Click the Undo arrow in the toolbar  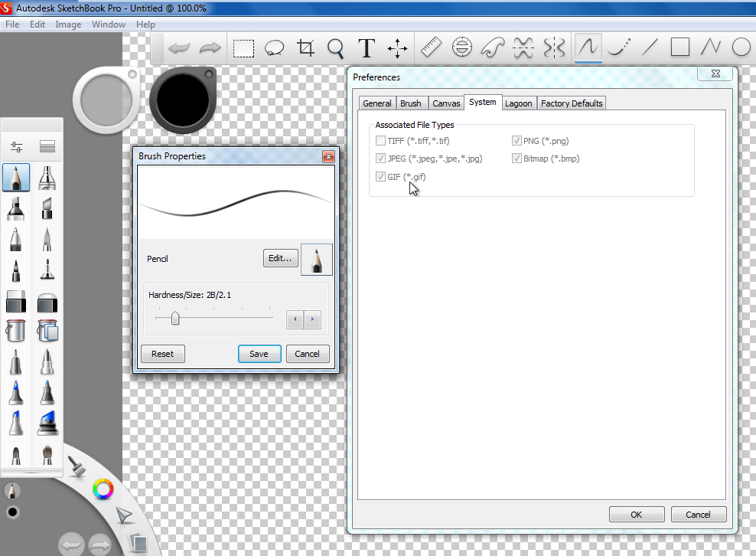[178, 47]
